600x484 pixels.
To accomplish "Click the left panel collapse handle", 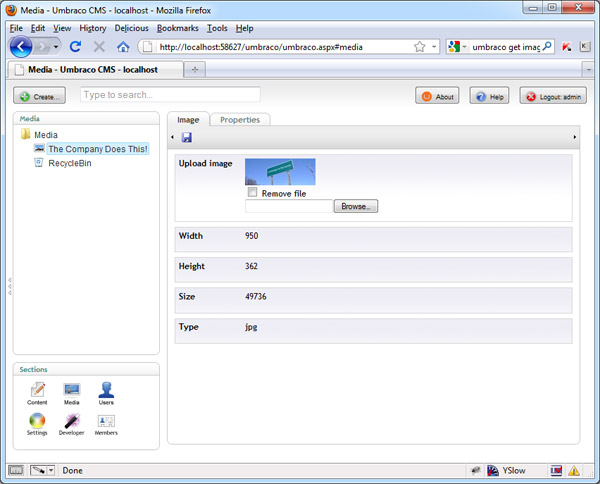I will pyautogui.click(x=10, y=286).
